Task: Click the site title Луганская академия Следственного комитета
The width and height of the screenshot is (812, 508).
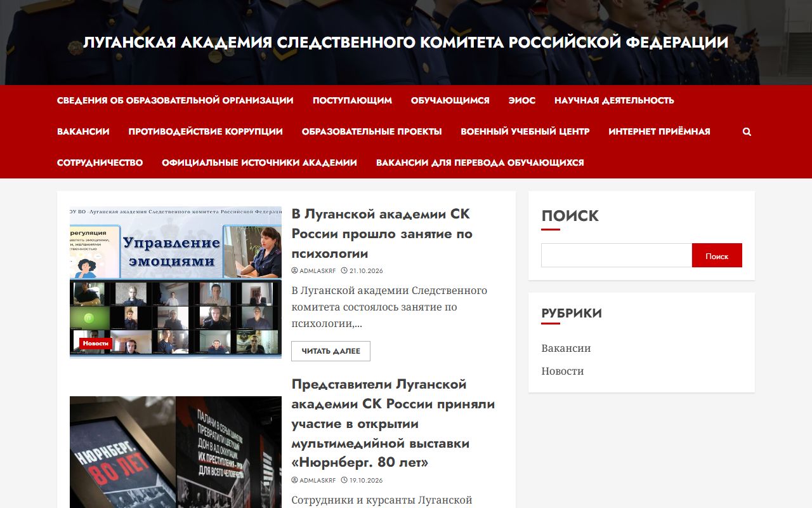Action: (x=406, y=43)
